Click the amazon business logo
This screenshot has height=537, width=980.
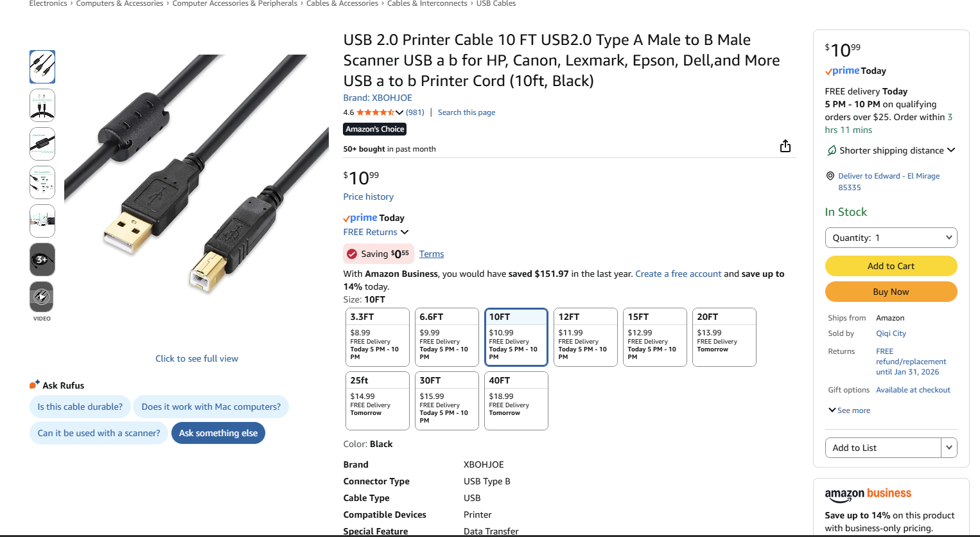point(868,494)
